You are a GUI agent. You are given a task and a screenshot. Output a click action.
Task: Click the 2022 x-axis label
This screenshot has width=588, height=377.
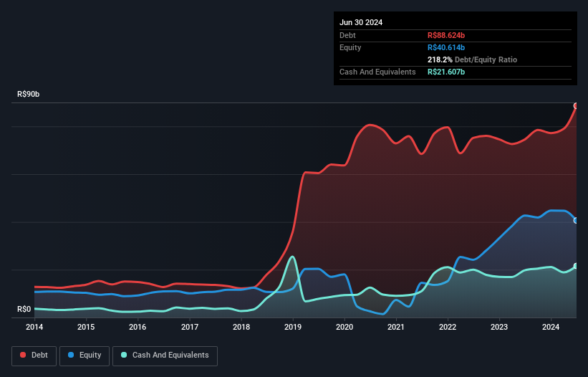(x=448, y=327)
